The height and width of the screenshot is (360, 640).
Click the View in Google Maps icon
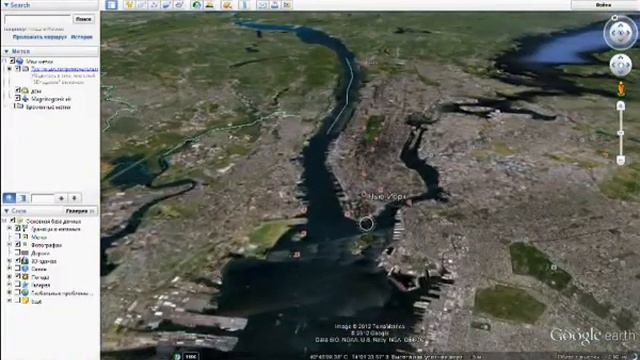(287, 5)
